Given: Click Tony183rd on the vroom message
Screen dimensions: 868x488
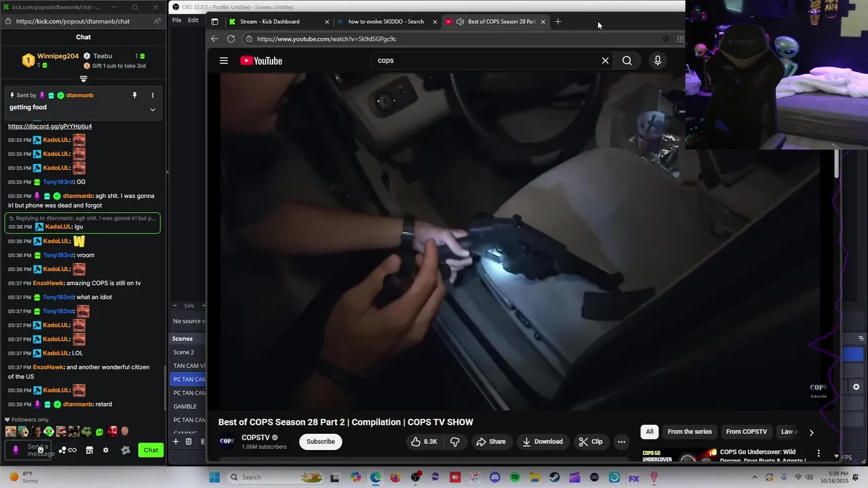Looking at the screenshot, I should pos(58,255).
